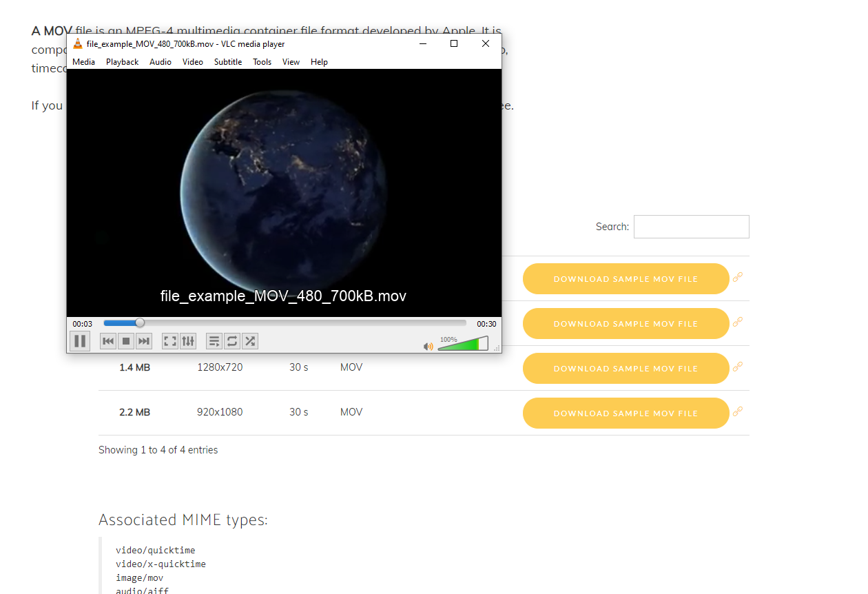Jump to previous media in VLC
The width and height of the screenshot is (868, 594).
coord(108,340)
